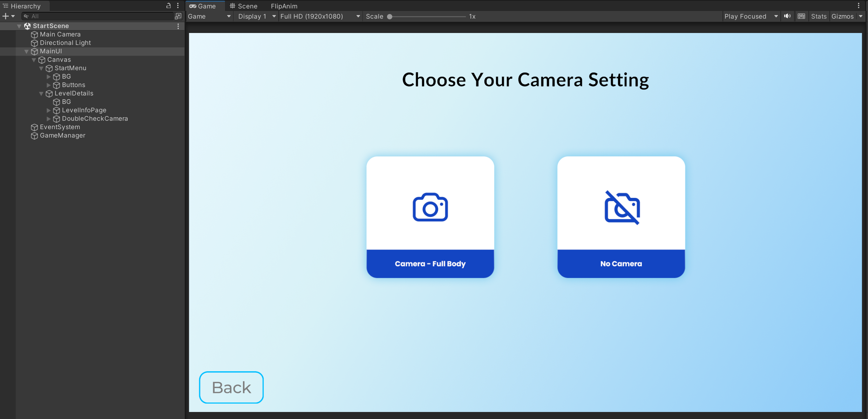Click the keyboard shortcuts icon in Game toolbar

click(x=801, y=16)
